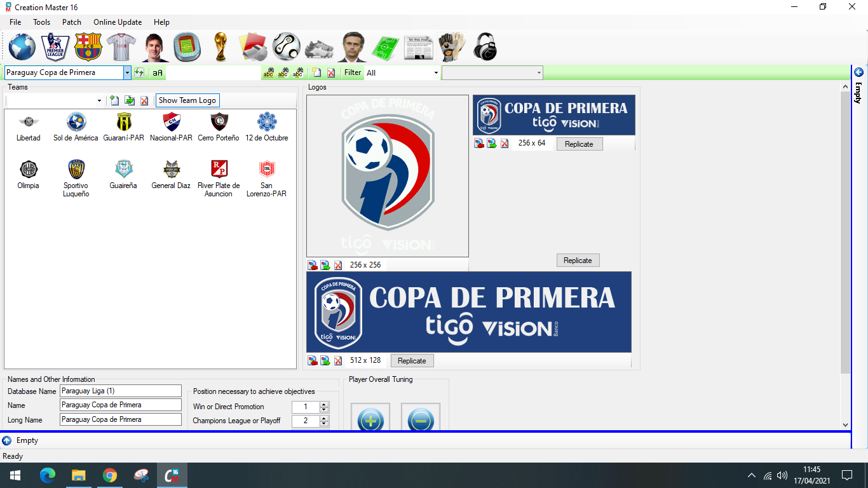Delete the 512 x 128 banner

[x=338, y=360]
